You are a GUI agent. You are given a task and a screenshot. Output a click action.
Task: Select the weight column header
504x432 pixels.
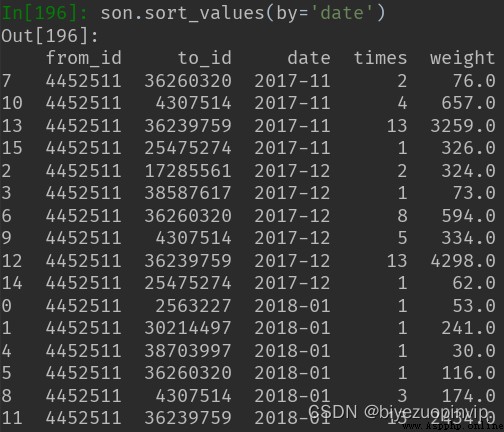(x=462, y=59)
